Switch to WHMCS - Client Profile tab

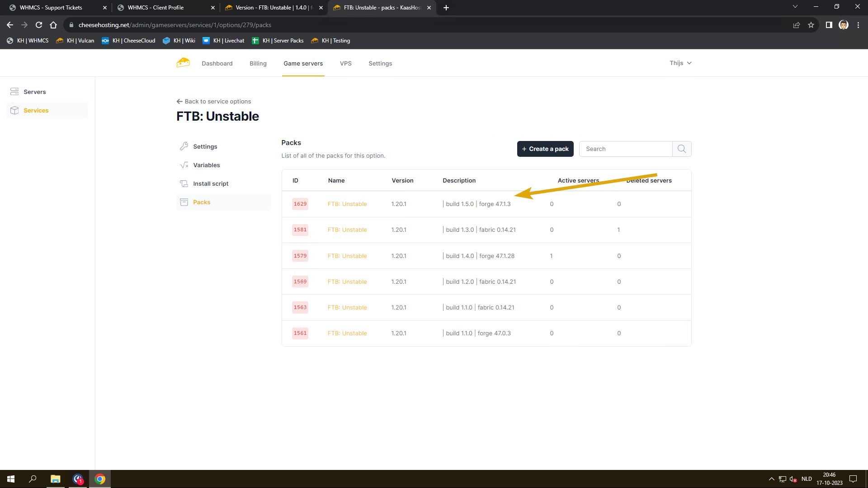click(156, 8)
